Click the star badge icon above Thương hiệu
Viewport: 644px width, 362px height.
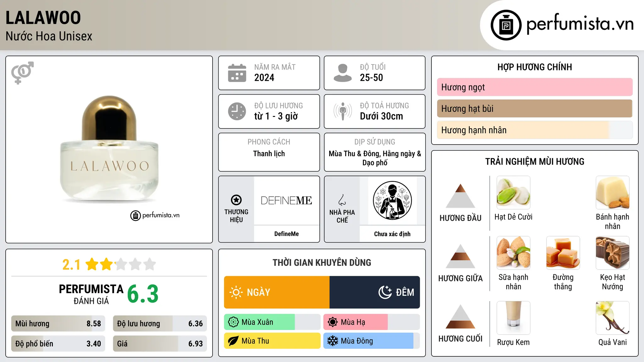pyautogui.click(x=236, y=200)
